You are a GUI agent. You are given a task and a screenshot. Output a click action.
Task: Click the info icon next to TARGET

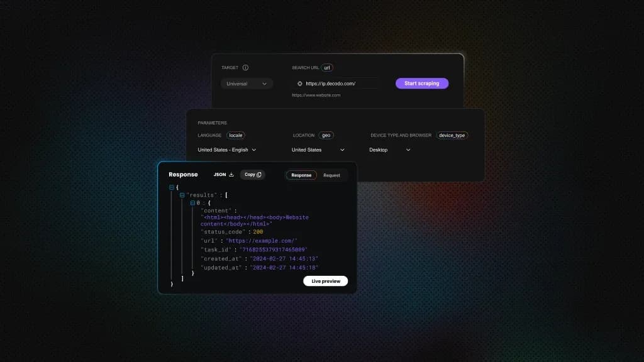[245, 68]
